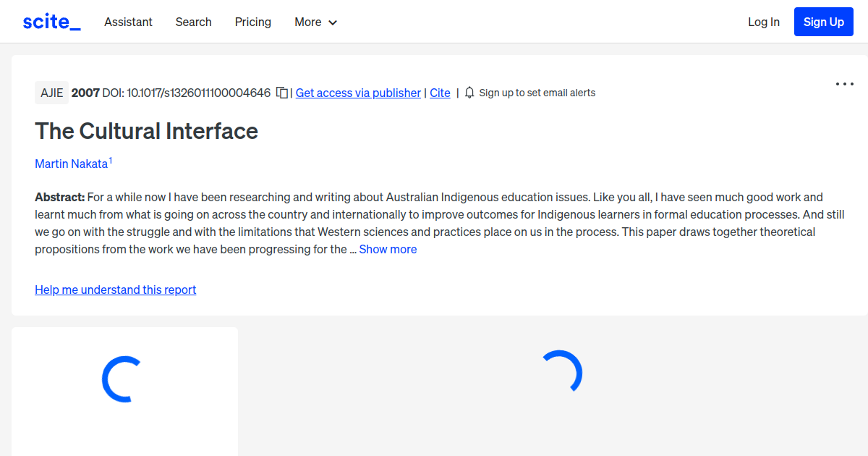Go to the Search page

[193, 22]
